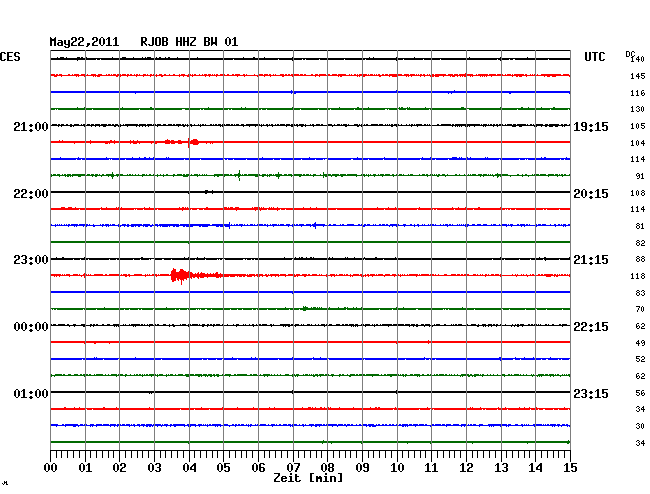Select the 22:15 UTC time label
Screen dimensions: 650x494
point(591,327)
